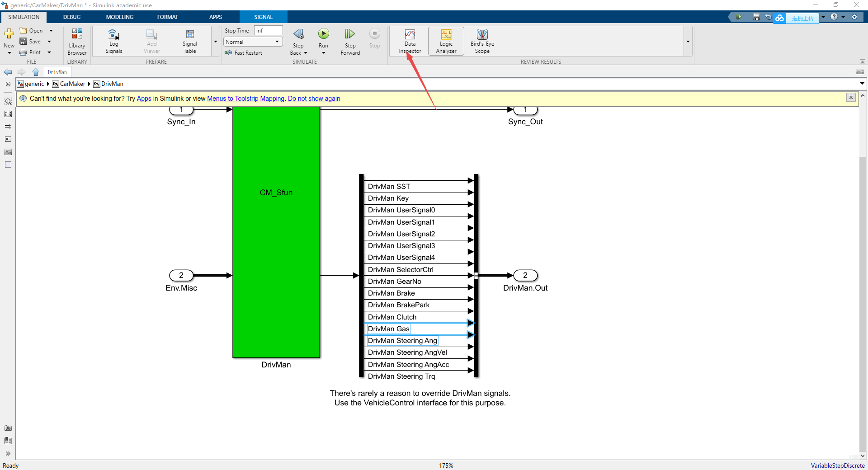Click the Do not show again link
The width and height of the screenshot is (868, 470).
click(x=314, y=99)
